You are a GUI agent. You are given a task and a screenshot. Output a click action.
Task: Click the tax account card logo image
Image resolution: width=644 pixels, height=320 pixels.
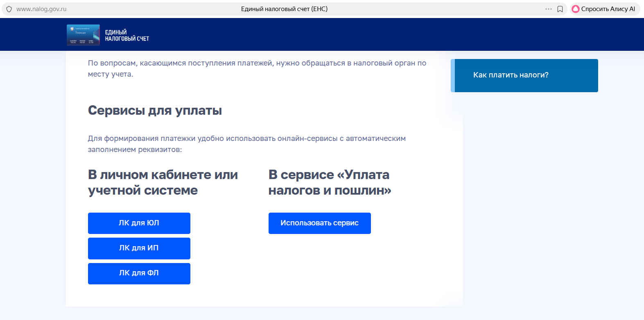83,35
